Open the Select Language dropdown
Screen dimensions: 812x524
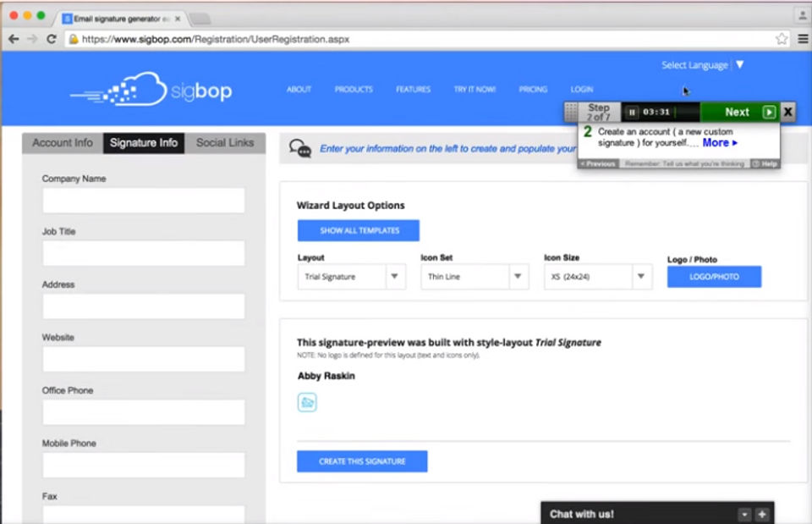point(703,65)
